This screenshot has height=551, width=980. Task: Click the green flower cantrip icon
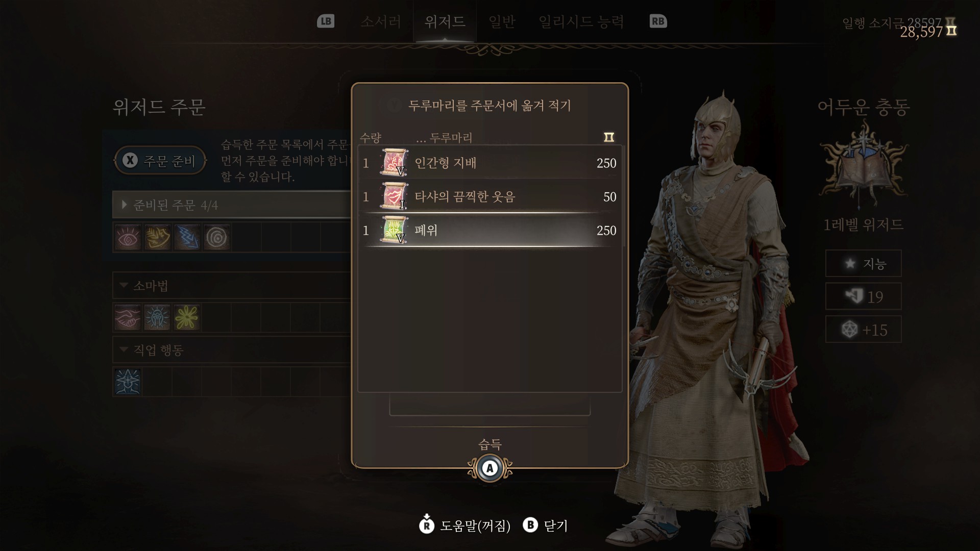(x=187, y=317)
